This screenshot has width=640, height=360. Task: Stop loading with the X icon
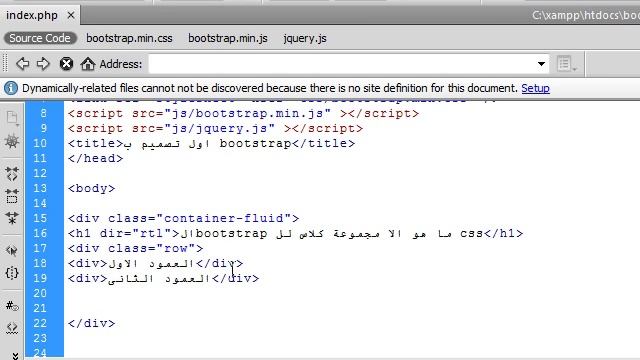click(x=66, y=64)
